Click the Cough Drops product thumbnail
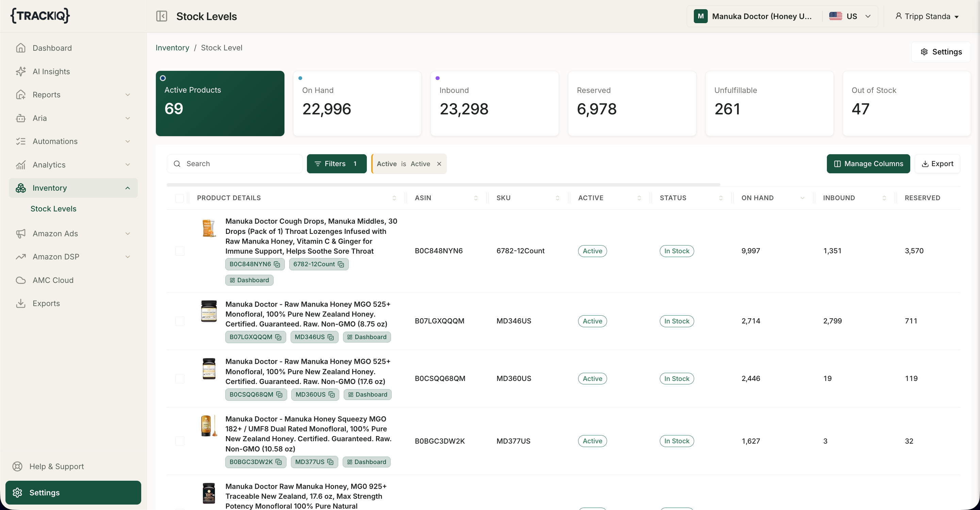 click(209, 228)
